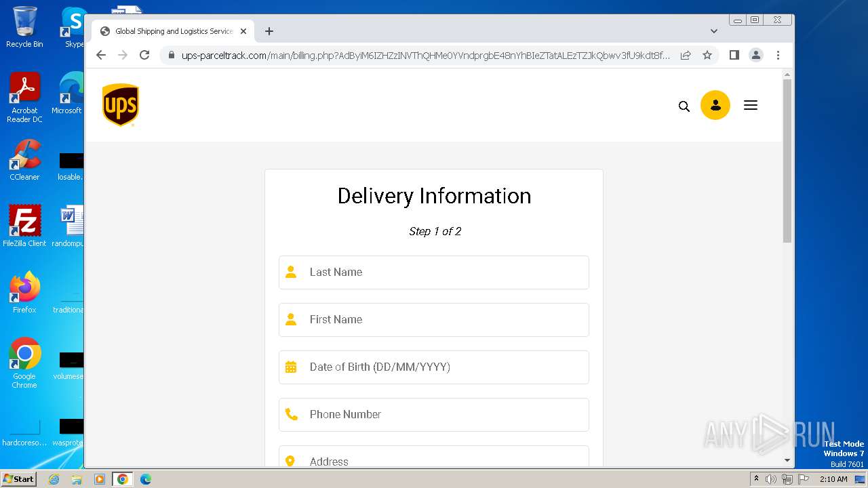Open File Explorer from taskbar
The image size is (868, 488).
[x=77, y=479]
